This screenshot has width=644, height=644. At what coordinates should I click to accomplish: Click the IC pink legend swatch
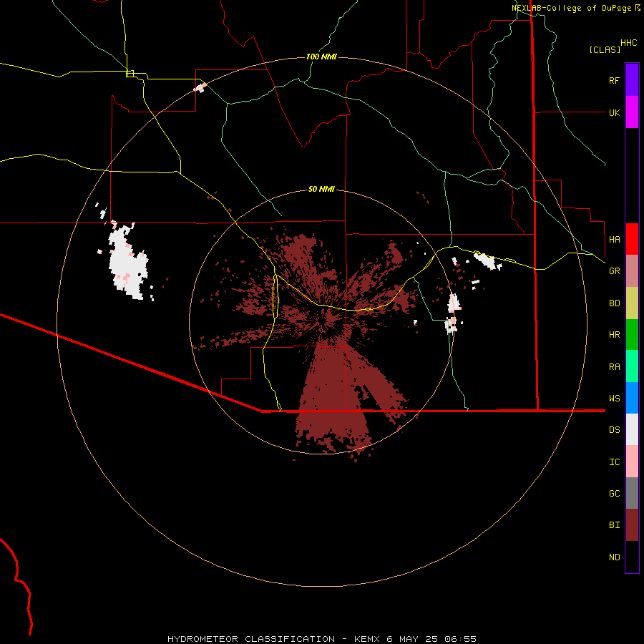632,462
